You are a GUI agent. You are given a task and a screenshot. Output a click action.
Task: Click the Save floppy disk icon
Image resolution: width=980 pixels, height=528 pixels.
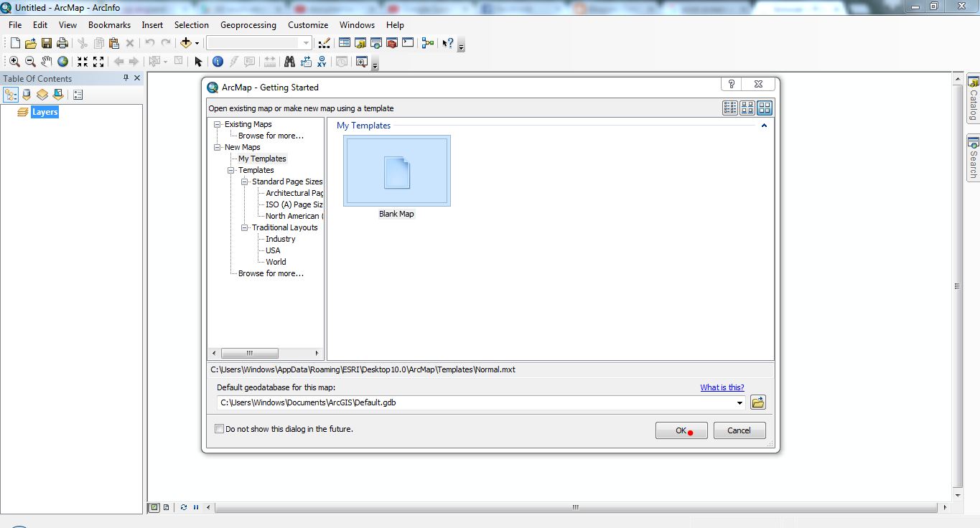point(47,43)
